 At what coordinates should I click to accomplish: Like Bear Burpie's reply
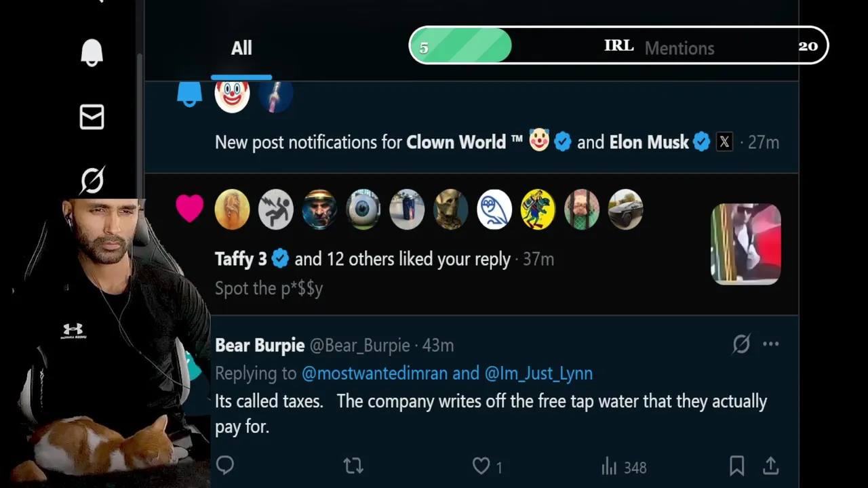point(481,466)
